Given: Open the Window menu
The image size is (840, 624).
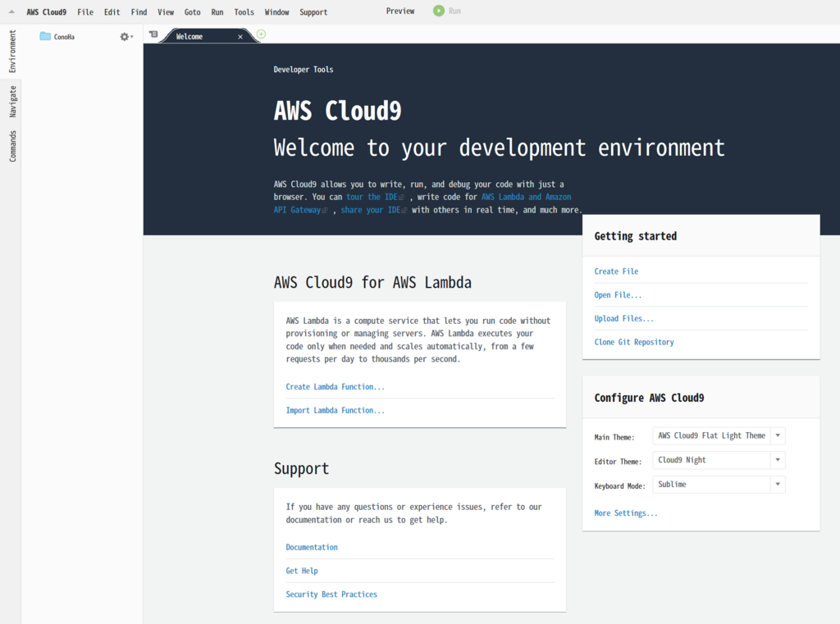Looking at the screenshot, I should (276, 11).
